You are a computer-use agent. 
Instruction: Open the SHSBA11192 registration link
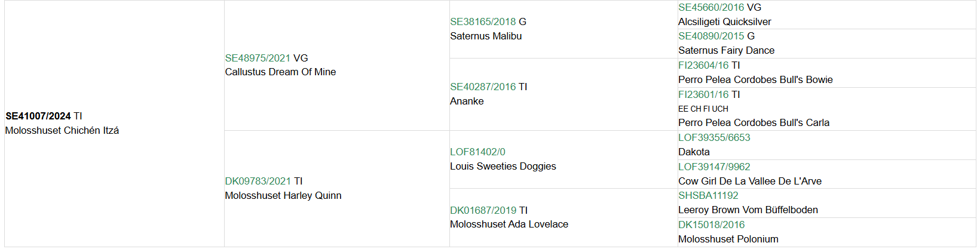pyautogui.click(x=708, y=195)
